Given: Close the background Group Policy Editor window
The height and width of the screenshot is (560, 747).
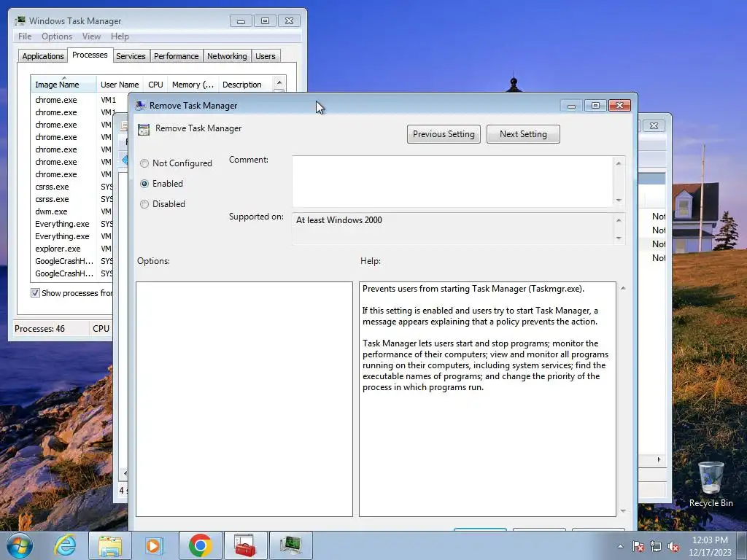Looking at the screenshot, I should point(654,125).
